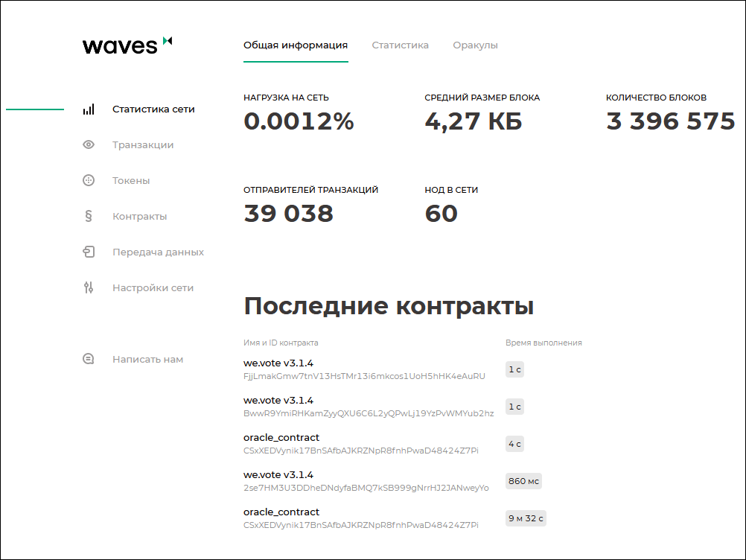Open the Контракты section
The width and height of the screenshot is (746, 560).
coord(140,216)
